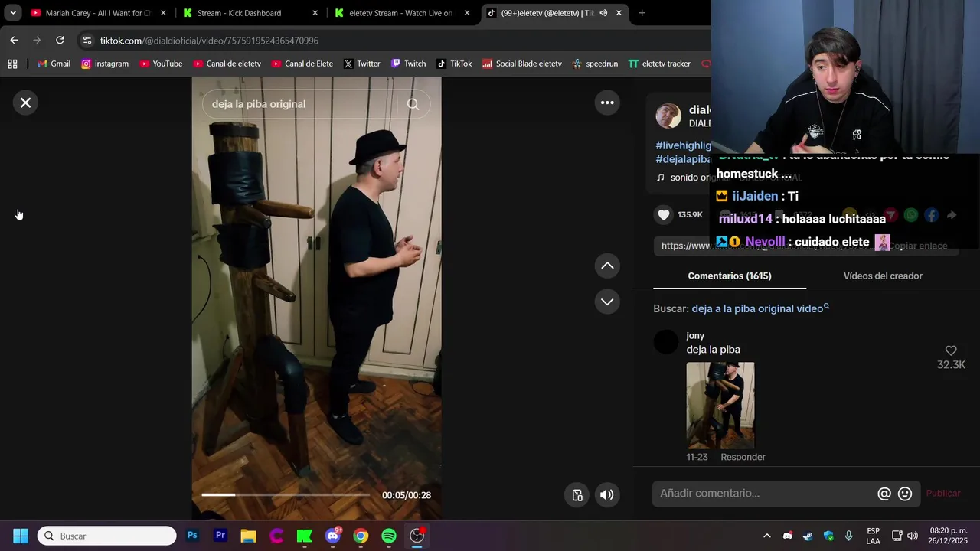Mute the TikTok video sound
Viewport: 980px width, 551px height.
pos(606,495)
